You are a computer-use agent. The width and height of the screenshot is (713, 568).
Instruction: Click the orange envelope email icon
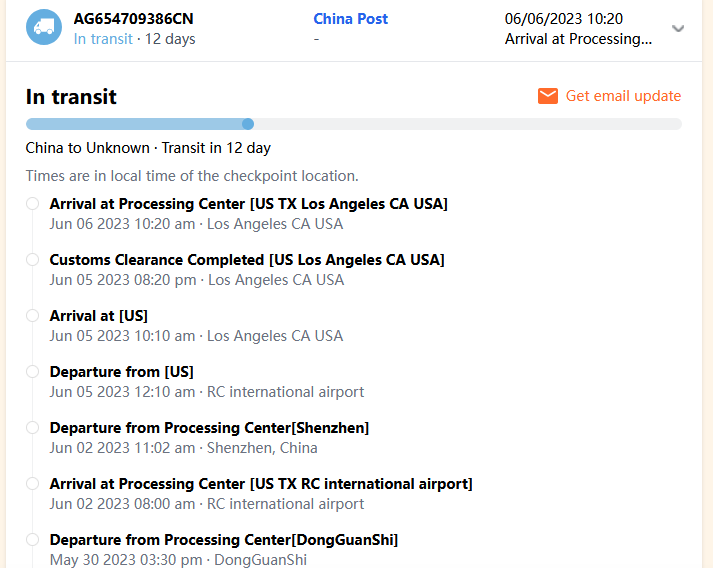pos(547,96)
